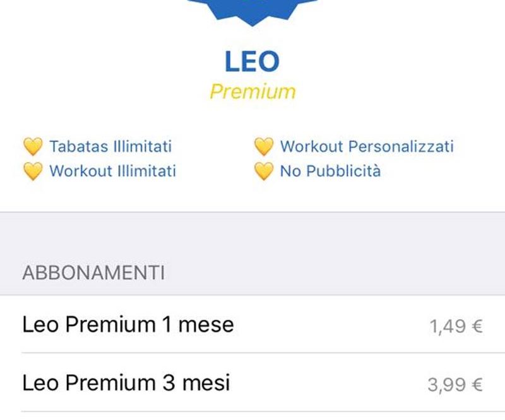Tap the yellow heart beside No Pubblicità
The width and height of the screenshot is (505, 420).
pyautogui.click(x=264, y=172)
